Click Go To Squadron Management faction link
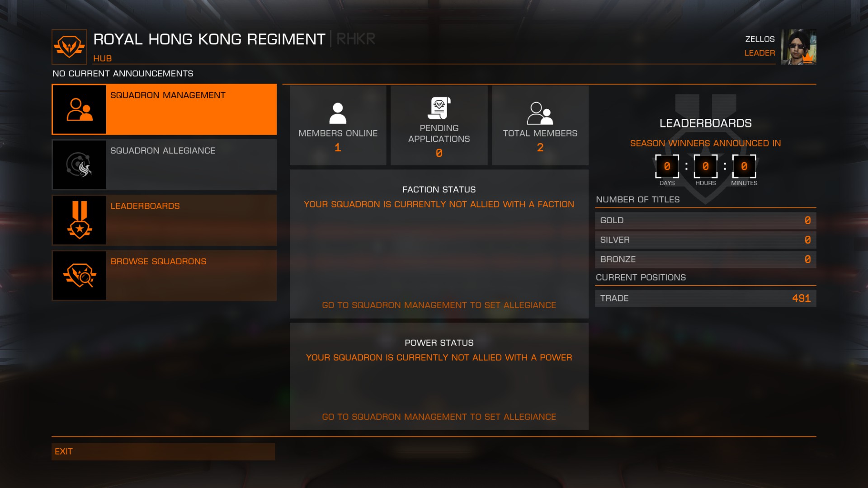This screenshot has height=488, width=868. coord(439,305)
